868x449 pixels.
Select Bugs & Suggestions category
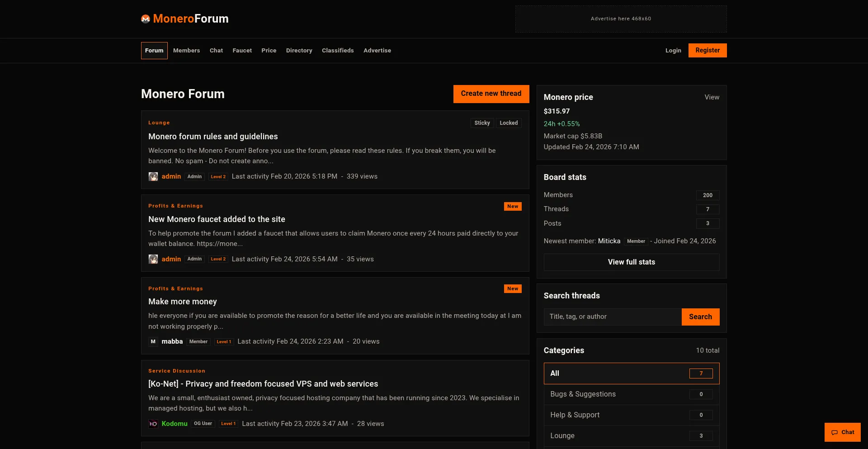click(632, 394)
